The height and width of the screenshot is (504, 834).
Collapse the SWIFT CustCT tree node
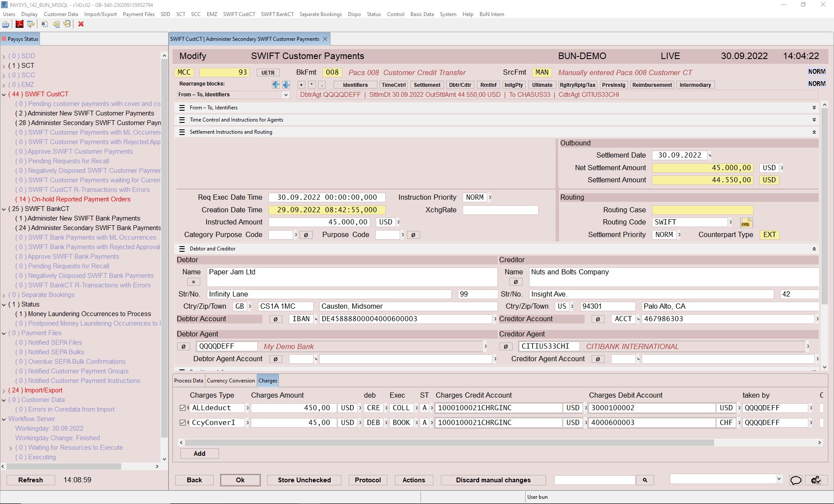tap(4, 95)
